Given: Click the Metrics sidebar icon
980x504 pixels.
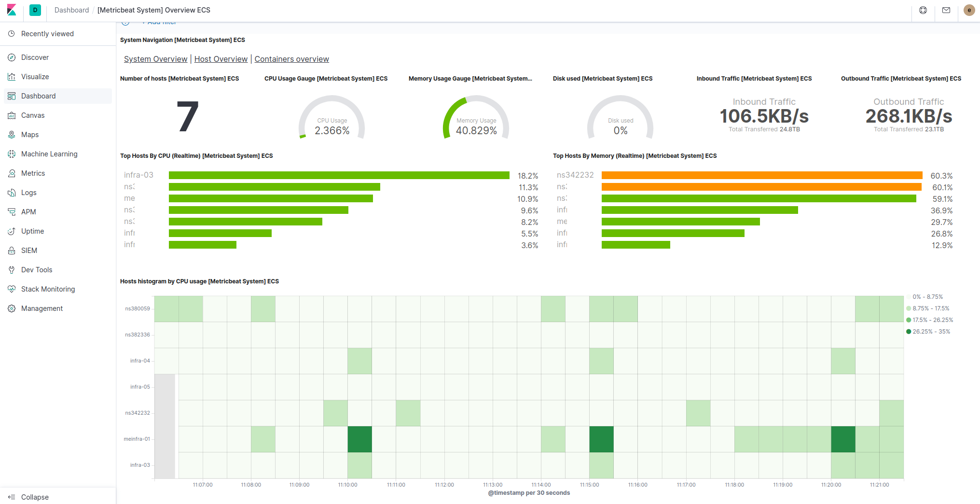Looking at the screenshot, I should tap(12, 173).
